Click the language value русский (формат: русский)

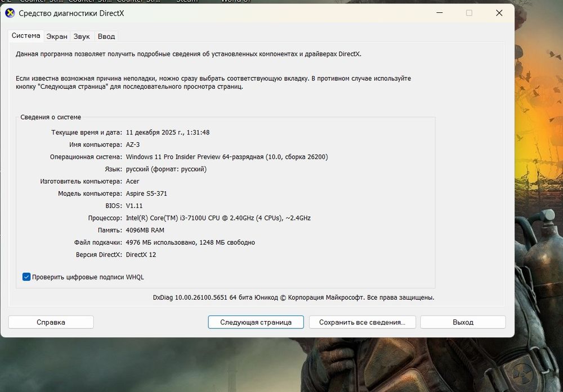tap(166, 169)
